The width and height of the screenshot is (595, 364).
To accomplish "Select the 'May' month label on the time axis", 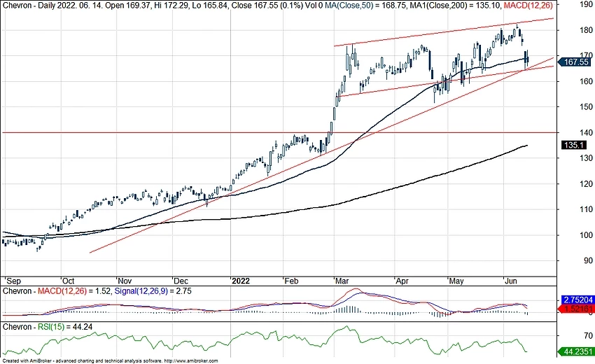I will pos(456,281).
